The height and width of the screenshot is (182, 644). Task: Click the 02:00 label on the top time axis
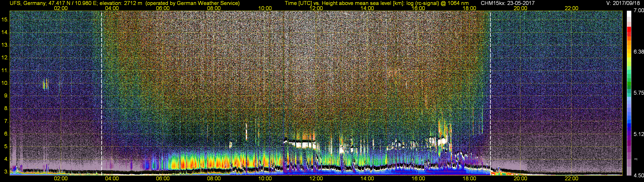61,8
